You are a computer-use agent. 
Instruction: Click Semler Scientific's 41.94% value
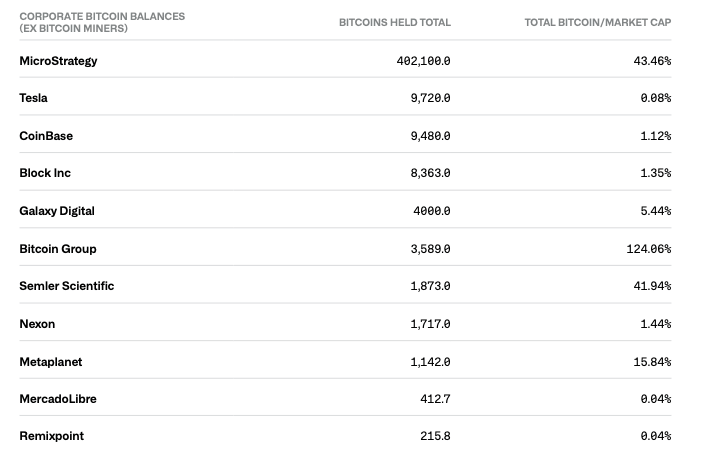[651, 286]
